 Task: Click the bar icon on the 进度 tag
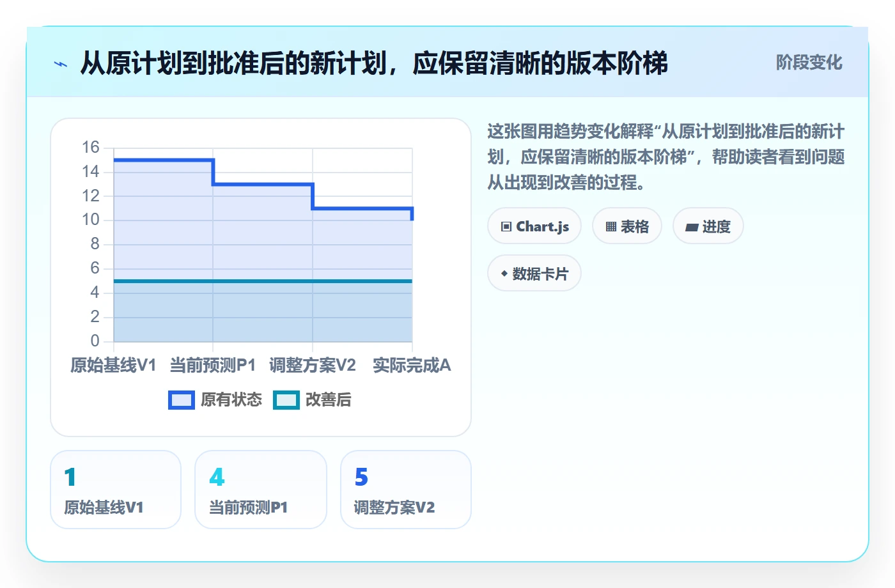coord(692,227)
